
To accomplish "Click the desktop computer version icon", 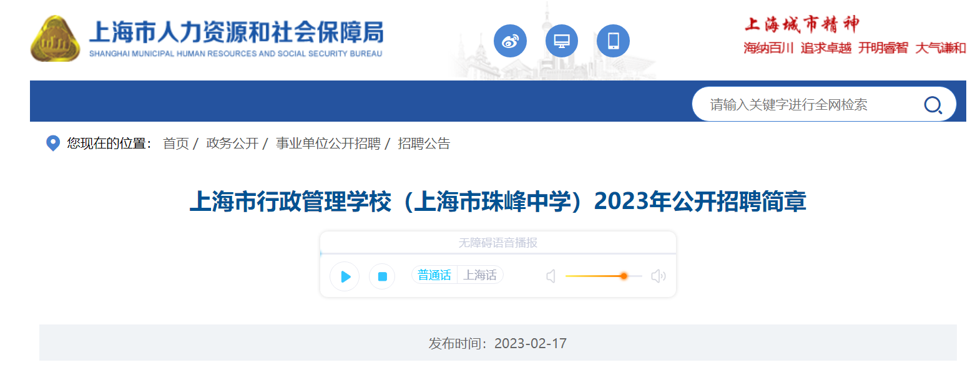I will (x=562, y=41).
